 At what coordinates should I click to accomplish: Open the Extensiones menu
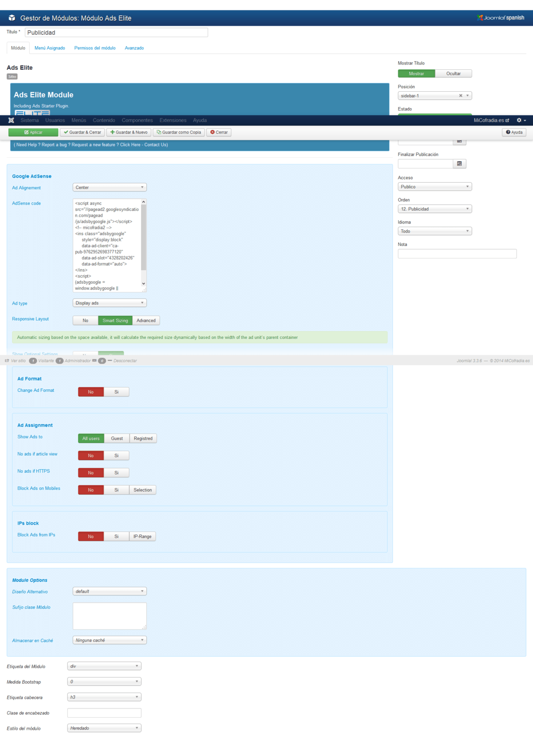173,120
